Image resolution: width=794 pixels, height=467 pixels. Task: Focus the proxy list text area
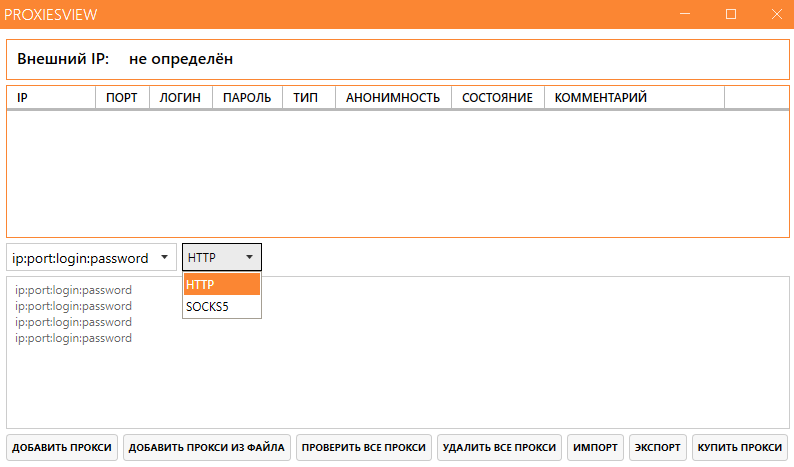(x=398, y=353)
